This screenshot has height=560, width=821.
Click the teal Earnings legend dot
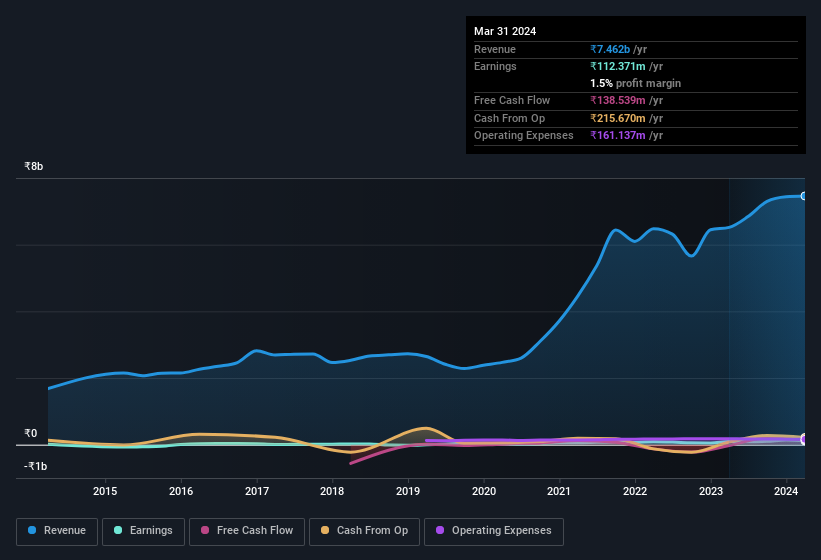click(118, 530)
